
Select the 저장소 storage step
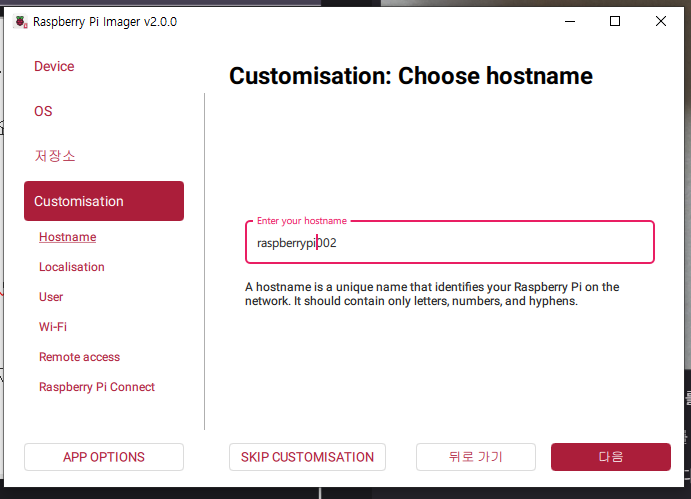pyautogui.click(x=55, y=156)
